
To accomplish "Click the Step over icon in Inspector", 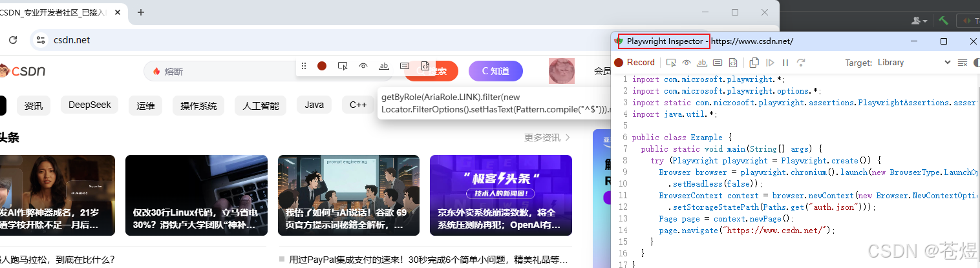I will [x=801, y=63].
